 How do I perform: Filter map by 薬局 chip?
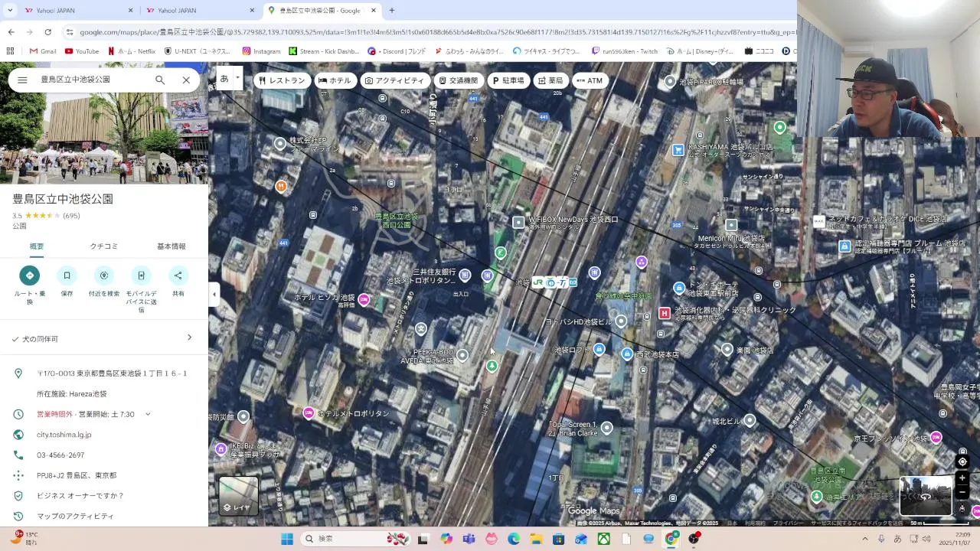click(x=550, y=80)
